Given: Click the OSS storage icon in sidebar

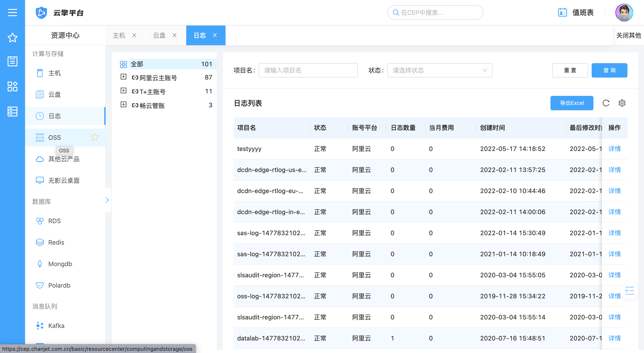Looking at the screenshot, I should coord(40,137).
